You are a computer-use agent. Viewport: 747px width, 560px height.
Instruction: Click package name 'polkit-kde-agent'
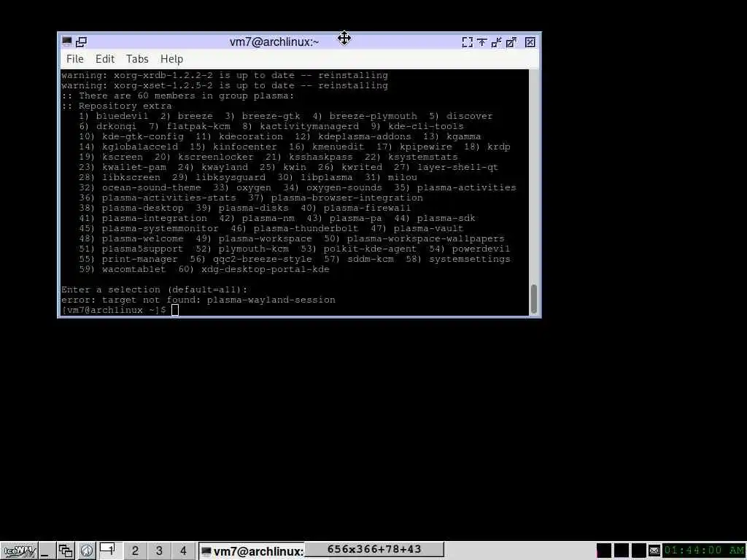(370, 249)
